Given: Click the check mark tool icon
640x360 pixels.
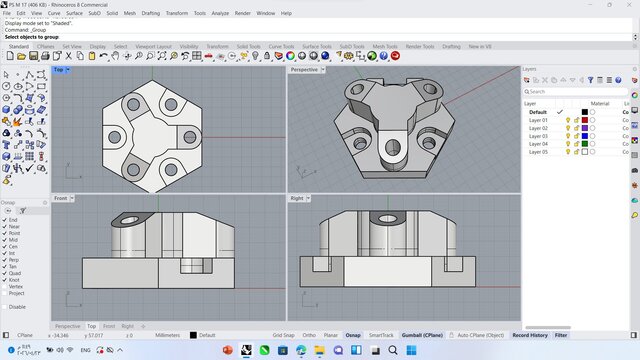Looking at the screenshot, I should (x=29, y=168).
